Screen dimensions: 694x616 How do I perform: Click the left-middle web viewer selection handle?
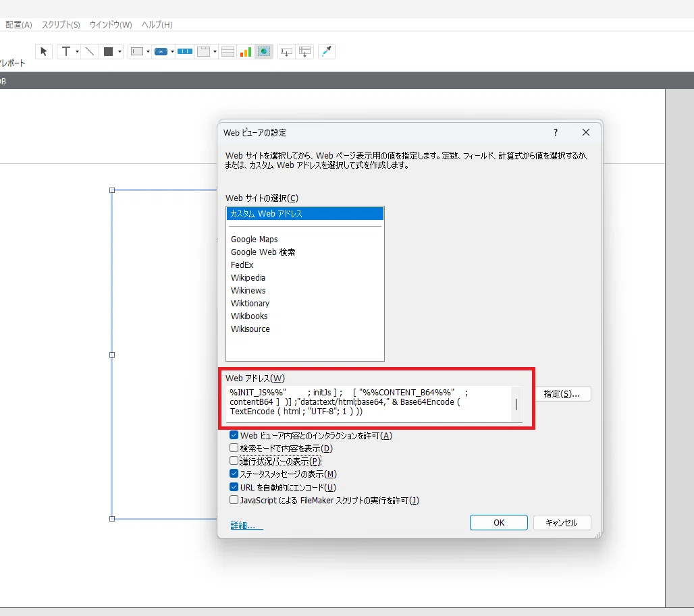coord(112,355)
